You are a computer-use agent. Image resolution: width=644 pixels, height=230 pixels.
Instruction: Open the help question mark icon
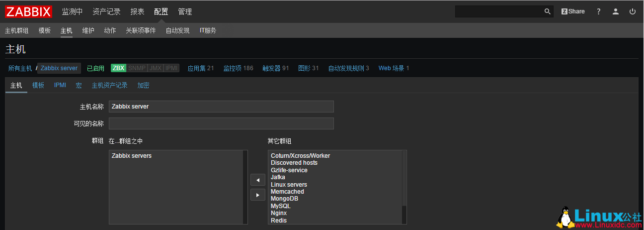(x=599, y=11)
